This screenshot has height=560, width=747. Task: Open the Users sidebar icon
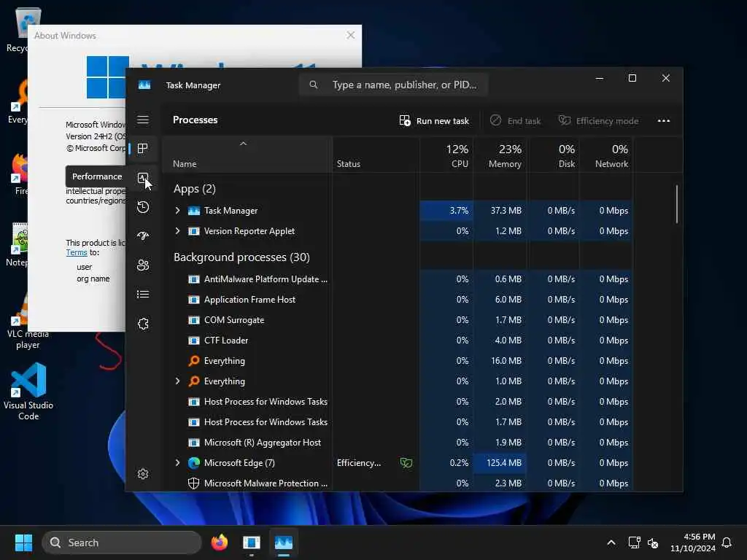coord(143,265)
